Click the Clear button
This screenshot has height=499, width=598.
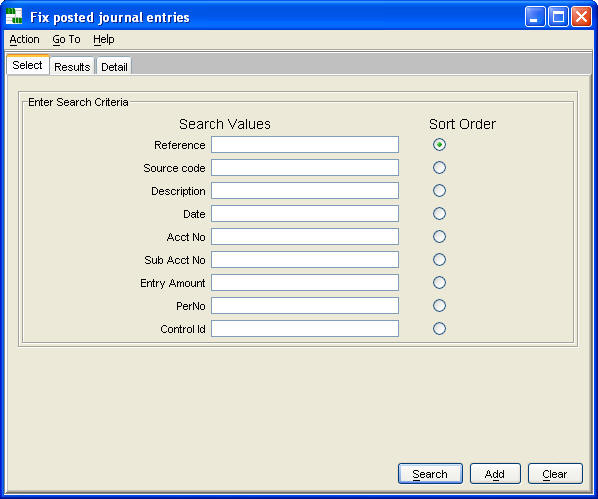point(555,474)
